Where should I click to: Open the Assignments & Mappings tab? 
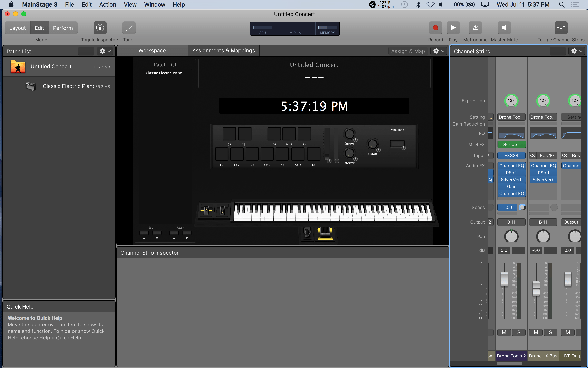coord(224,51)
